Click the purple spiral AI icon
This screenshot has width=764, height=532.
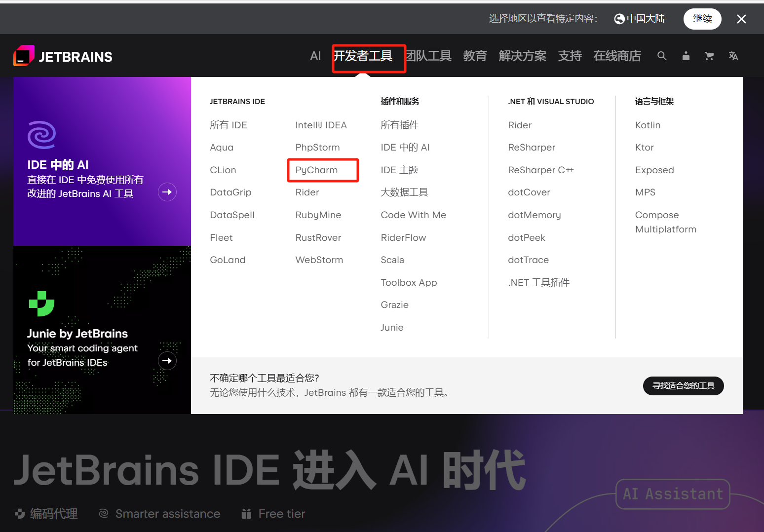coord(41,135)
